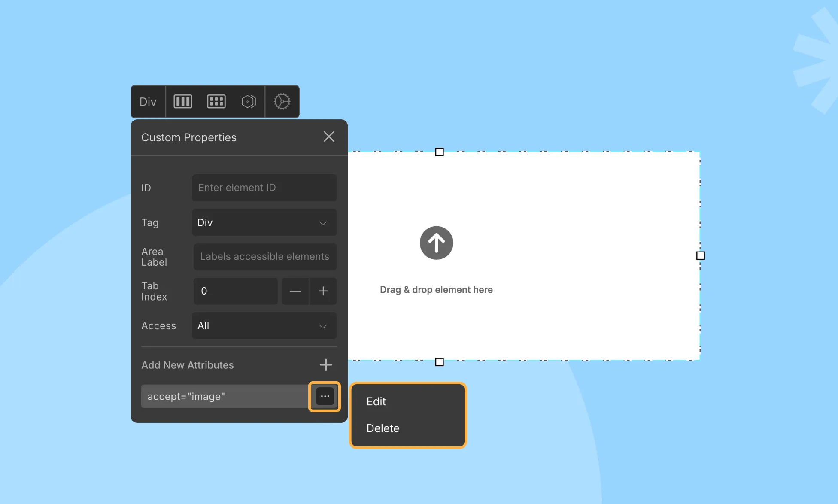Open the ellipsis menu next to accept attribute

click(x=325, y=396)
